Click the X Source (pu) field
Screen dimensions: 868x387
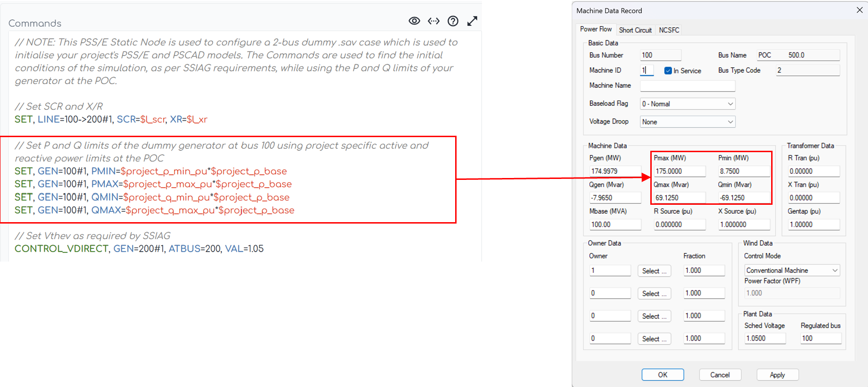744,224
